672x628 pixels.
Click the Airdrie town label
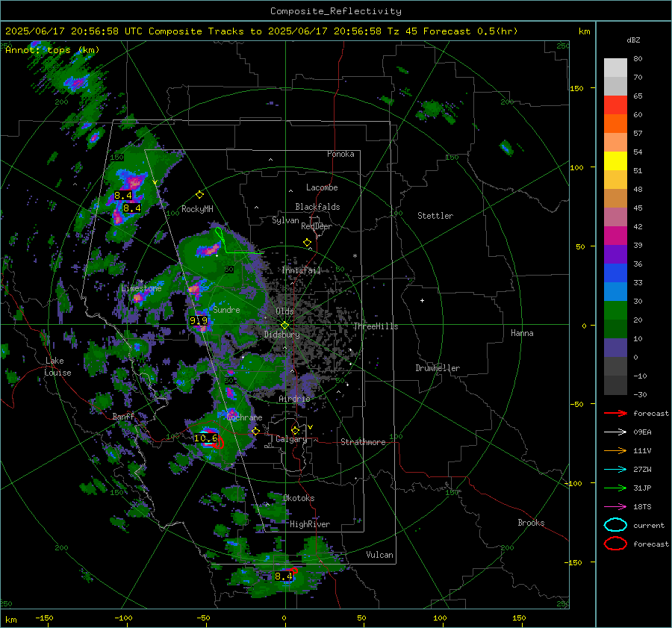tap(294, 399)
